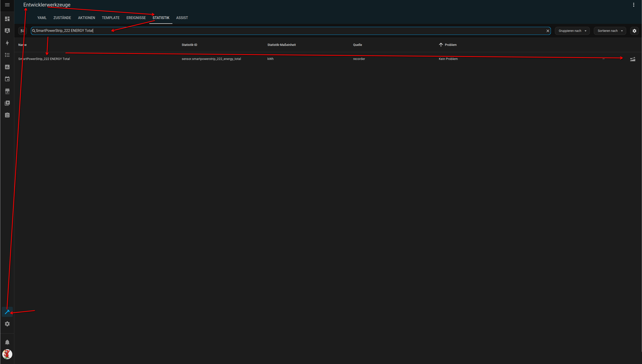Open the user profile avatar
This screenshot has width=642, height=364.
7,354
